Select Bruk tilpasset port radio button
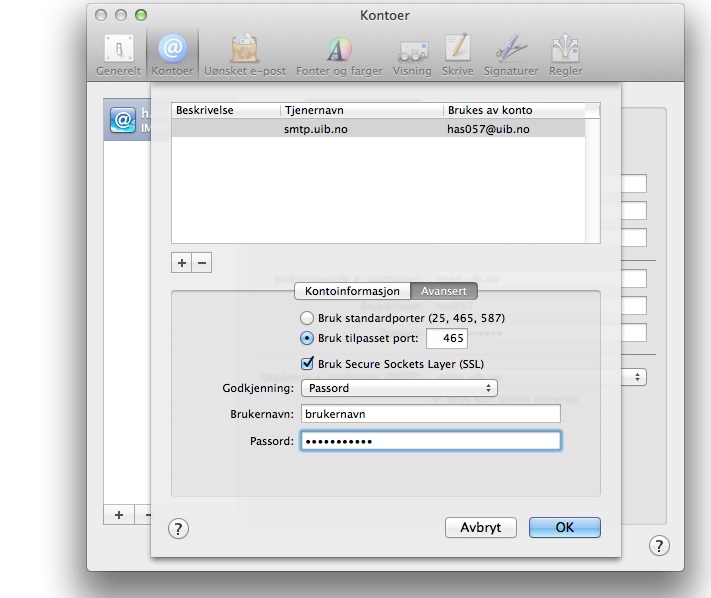711x598 pixels. [x=307, y=338]
